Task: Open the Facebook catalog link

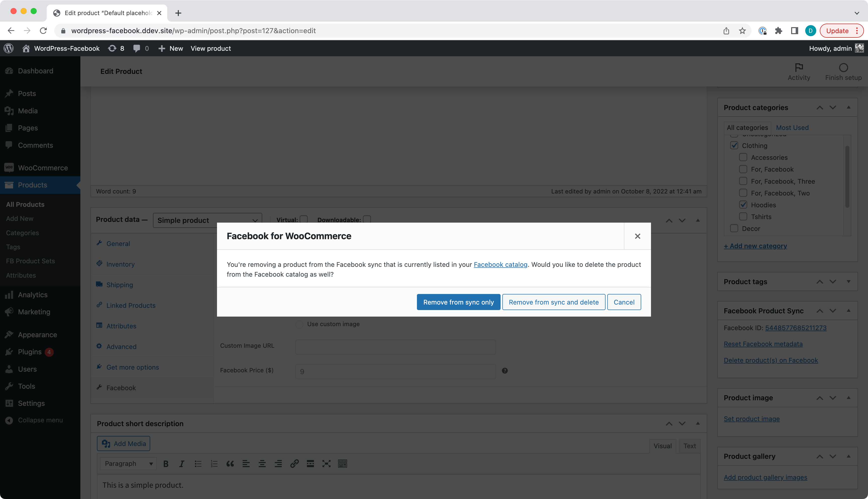Action: pyautogui.click(x=500, y=264)
